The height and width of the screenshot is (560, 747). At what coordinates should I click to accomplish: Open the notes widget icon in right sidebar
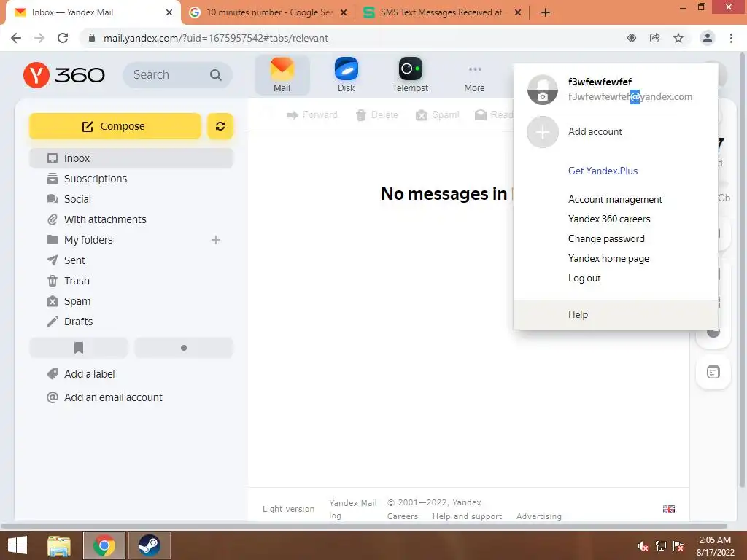[713, 372]
